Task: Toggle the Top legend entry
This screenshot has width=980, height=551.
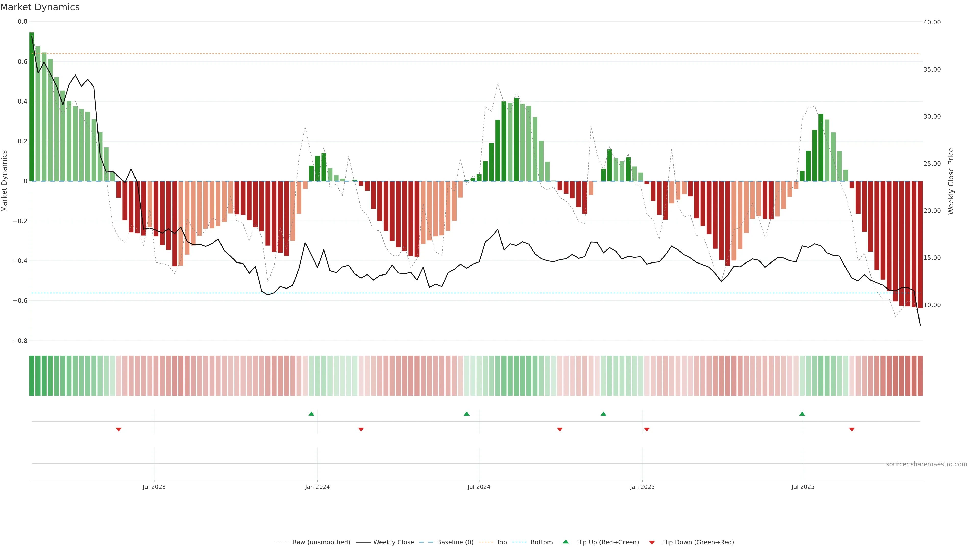Action: pos(501,542)
